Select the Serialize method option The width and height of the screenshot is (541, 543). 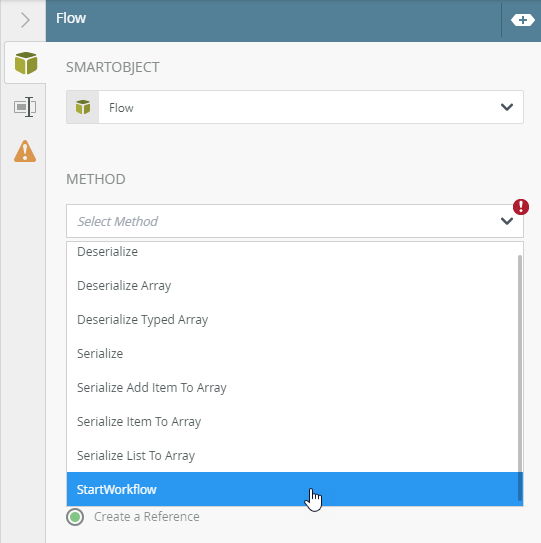pyautogui.click(x=293, y=354)
